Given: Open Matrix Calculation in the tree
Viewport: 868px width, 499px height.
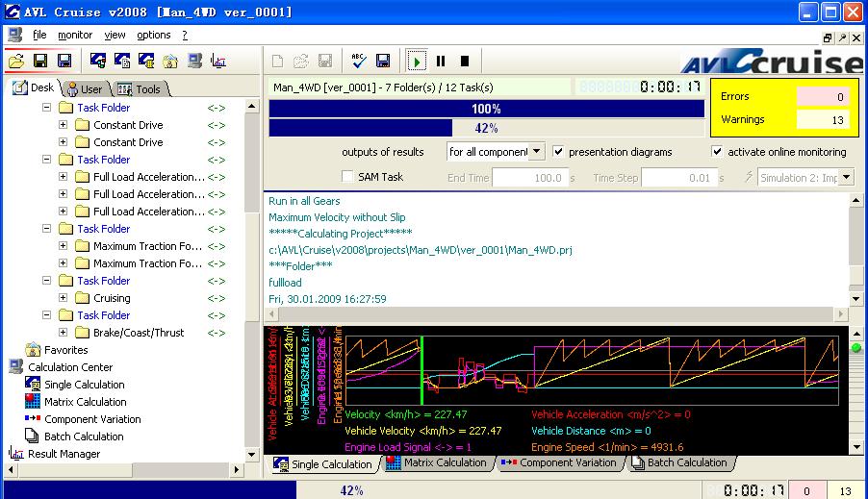Looking at the screenshot, I should tap(86, 402).
